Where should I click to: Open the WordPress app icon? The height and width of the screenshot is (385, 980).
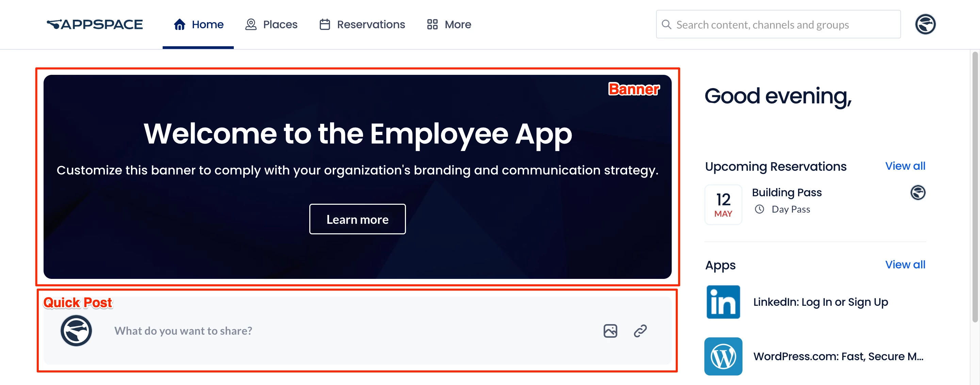point(723,356)
